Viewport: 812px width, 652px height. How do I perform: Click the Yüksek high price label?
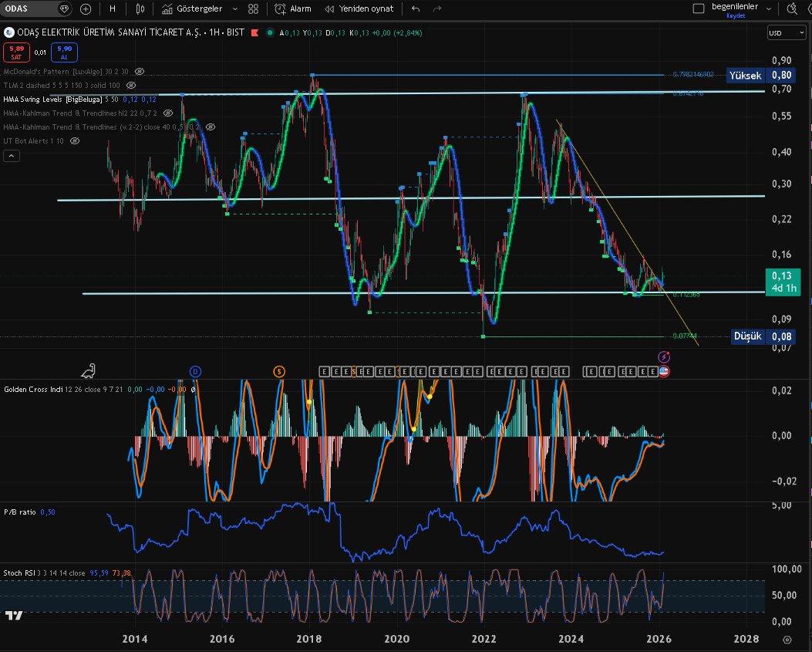click(745, 76)
